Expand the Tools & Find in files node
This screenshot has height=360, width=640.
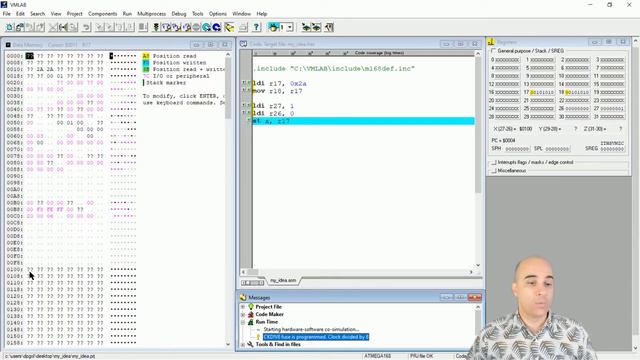click(x=243, y=344)
